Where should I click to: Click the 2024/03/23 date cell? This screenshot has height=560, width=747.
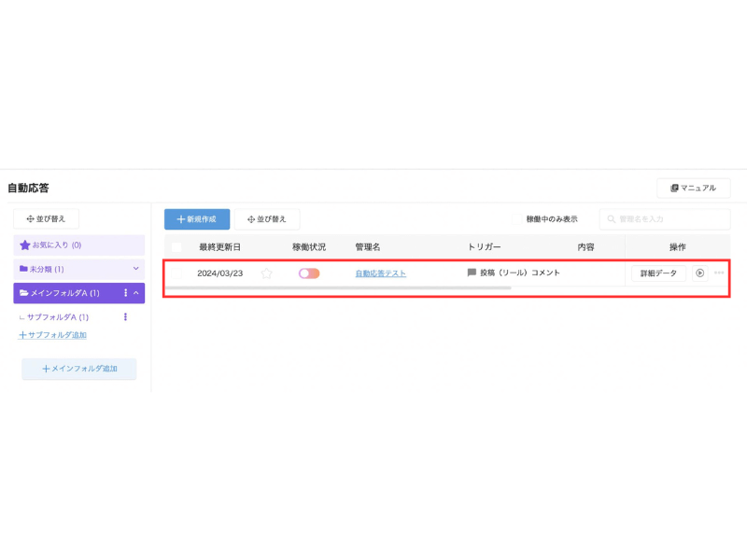click(220, 273)
